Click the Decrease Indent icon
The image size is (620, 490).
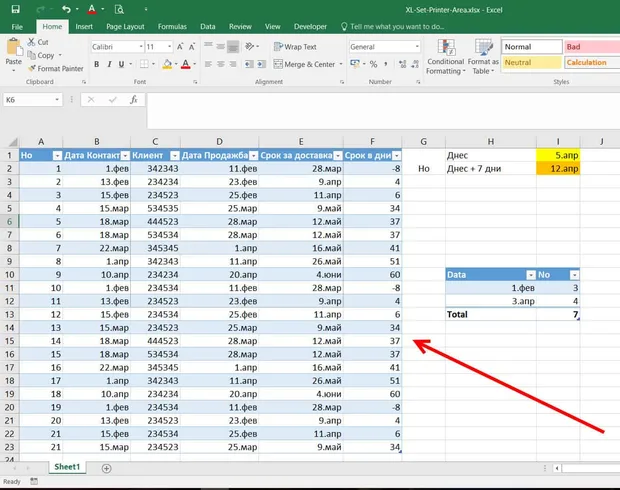(249, 64)
